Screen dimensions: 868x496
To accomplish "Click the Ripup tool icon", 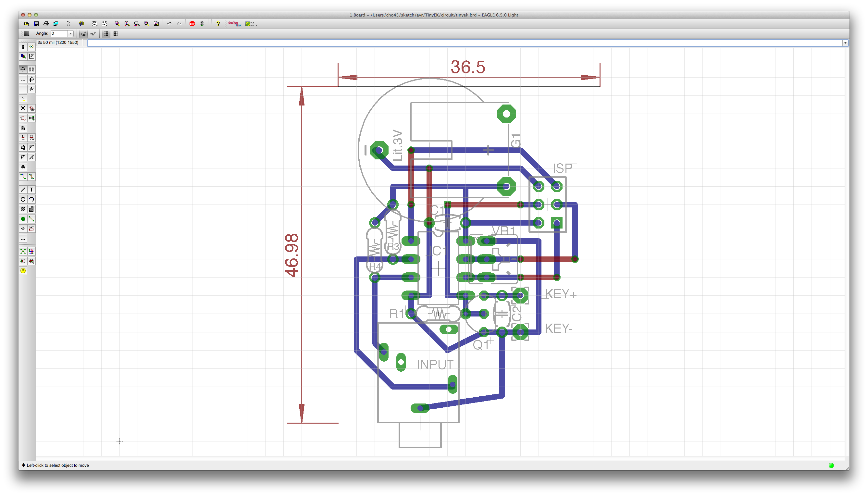I will [31, 177].
